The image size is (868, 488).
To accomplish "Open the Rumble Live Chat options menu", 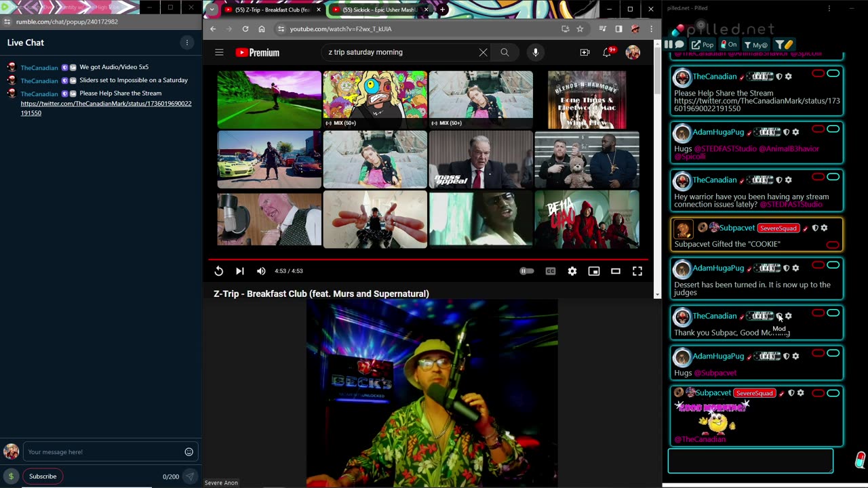I will point(187,43).
